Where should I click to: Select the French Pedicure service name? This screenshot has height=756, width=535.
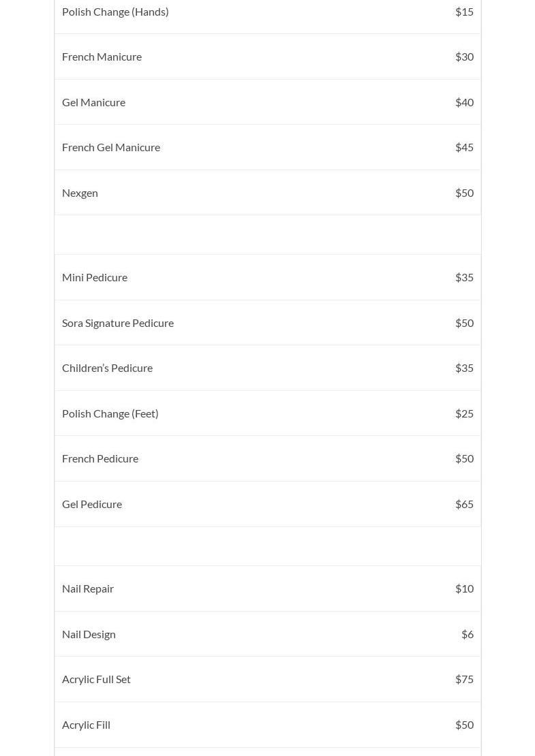pyautogui.click(x=100, y=458)
